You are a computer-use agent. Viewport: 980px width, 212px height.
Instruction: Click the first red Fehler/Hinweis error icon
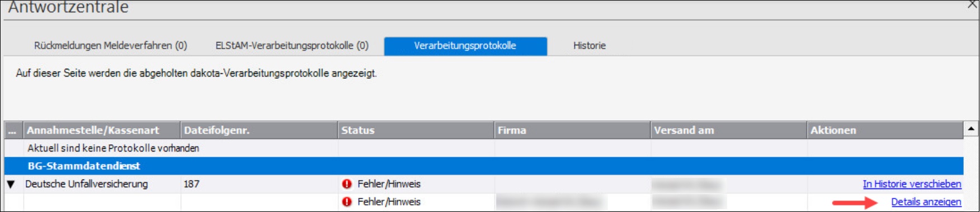[347, 184]
